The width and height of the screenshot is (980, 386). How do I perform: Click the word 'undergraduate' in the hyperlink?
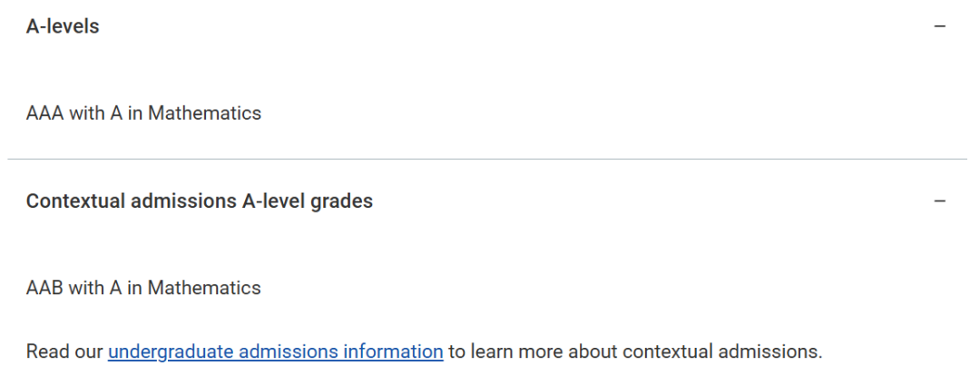(x=171, y=352)
